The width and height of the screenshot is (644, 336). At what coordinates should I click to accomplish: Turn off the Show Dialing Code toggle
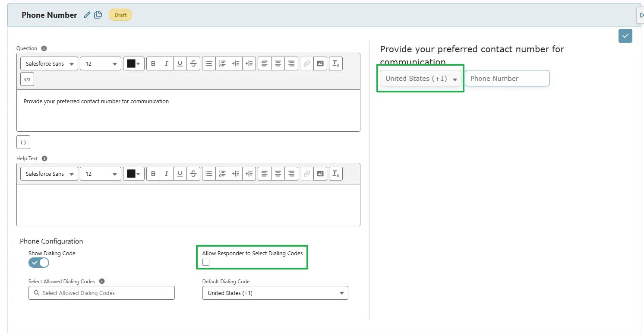(x=39, y=263)
